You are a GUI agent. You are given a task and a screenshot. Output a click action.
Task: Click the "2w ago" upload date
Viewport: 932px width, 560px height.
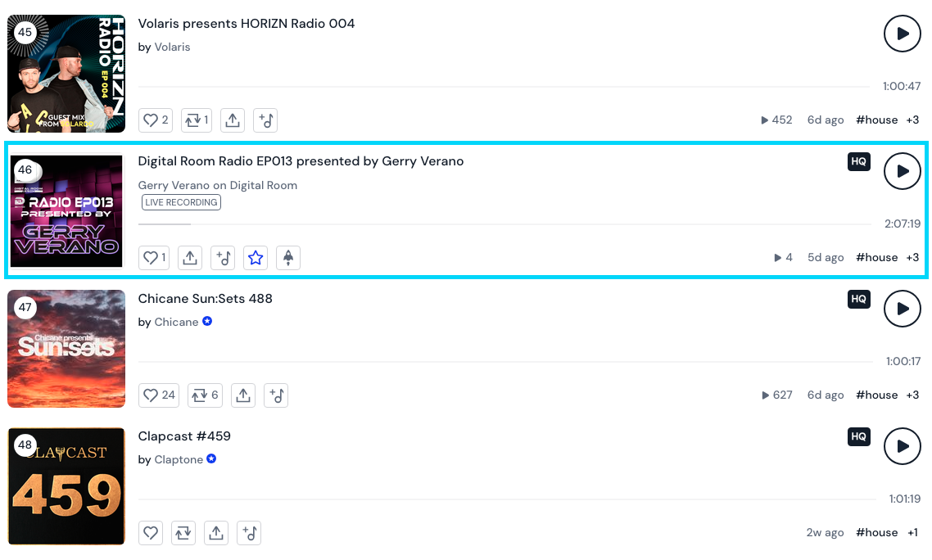825,533
